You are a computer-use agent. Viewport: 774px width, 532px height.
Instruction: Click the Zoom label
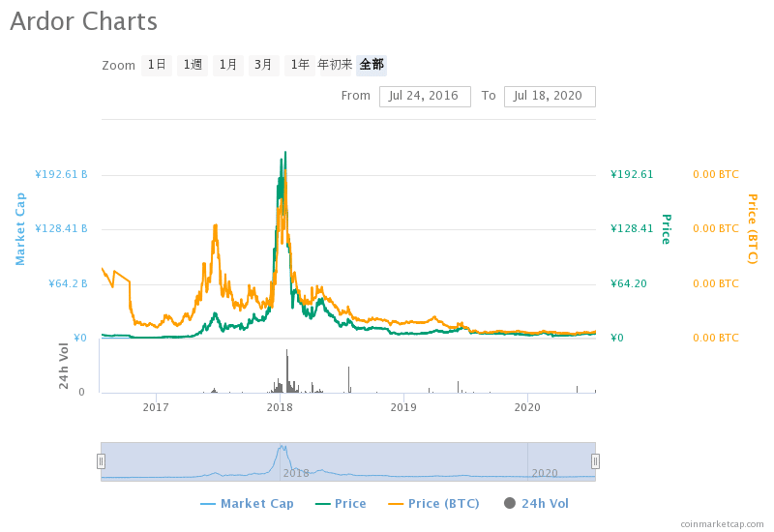[118, 66]
